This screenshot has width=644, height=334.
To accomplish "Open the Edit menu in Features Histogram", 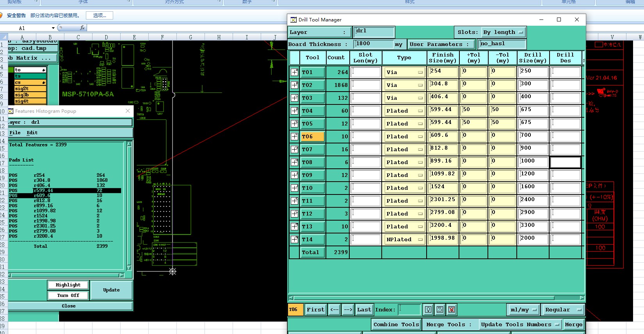I will pyautogui.click(x=32, y=133).
